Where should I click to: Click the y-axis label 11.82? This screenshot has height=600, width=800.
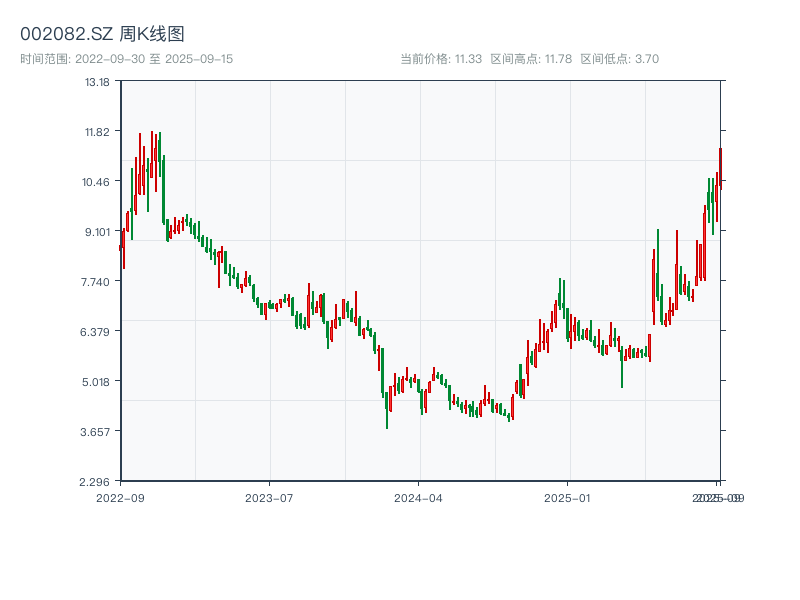(97, 132)
